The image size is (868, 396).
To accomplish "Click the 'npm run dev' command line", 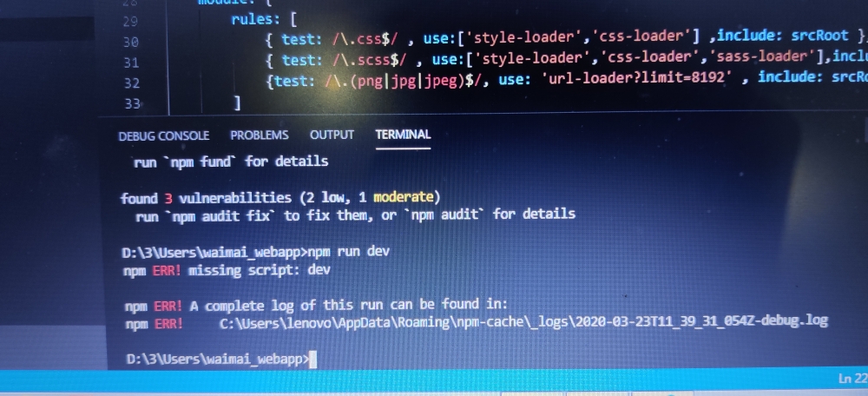I will click(x=255, y=252).
